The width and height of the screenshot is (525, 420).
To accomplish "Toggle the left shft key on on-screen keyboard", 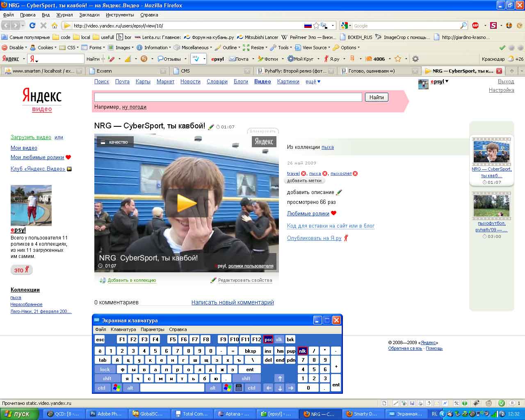I will tap(107, 379).
